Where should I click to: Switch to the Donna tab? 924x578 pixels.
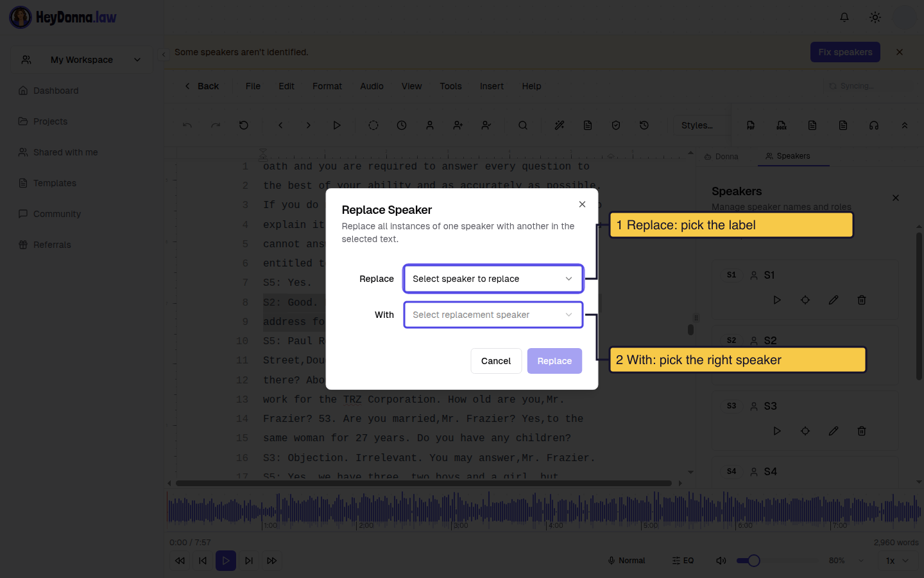point(721,157)
